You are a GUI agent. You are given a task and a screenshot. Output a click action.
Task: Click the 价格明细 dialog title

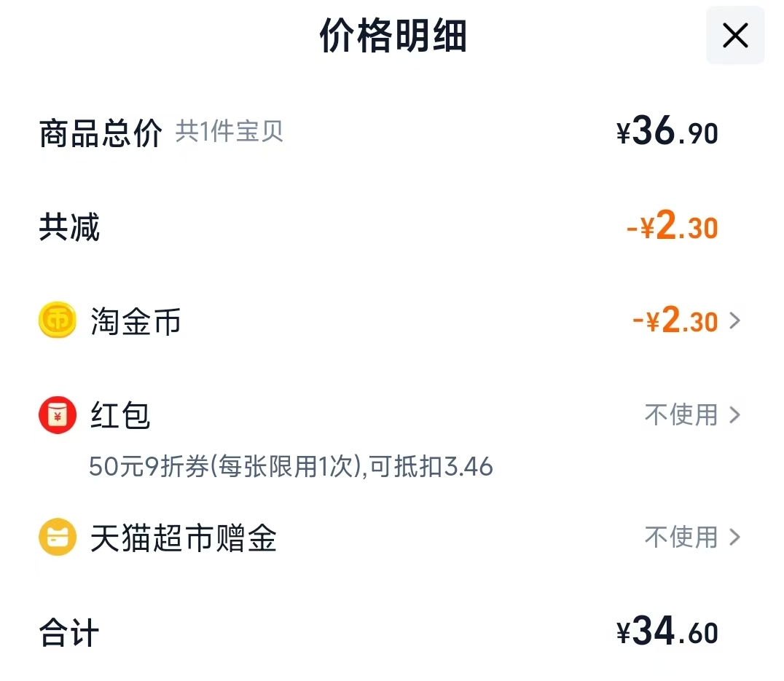coord(392,36)
